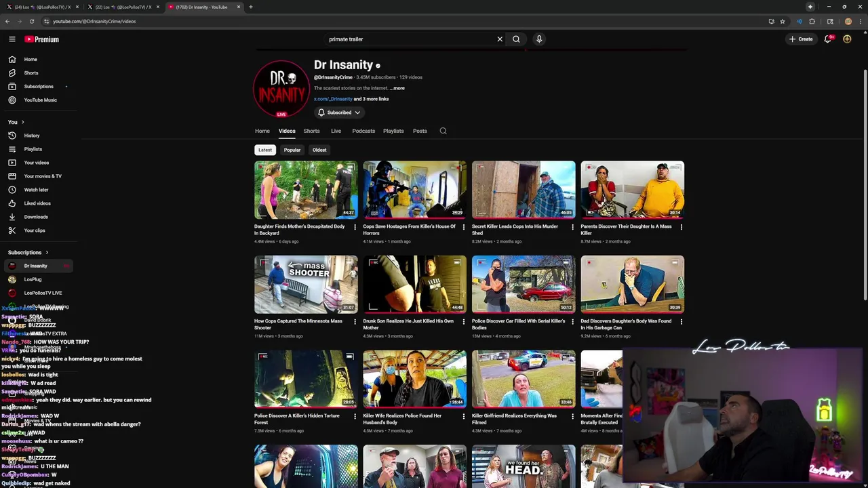Expand the You section chevron

point(22,122)
